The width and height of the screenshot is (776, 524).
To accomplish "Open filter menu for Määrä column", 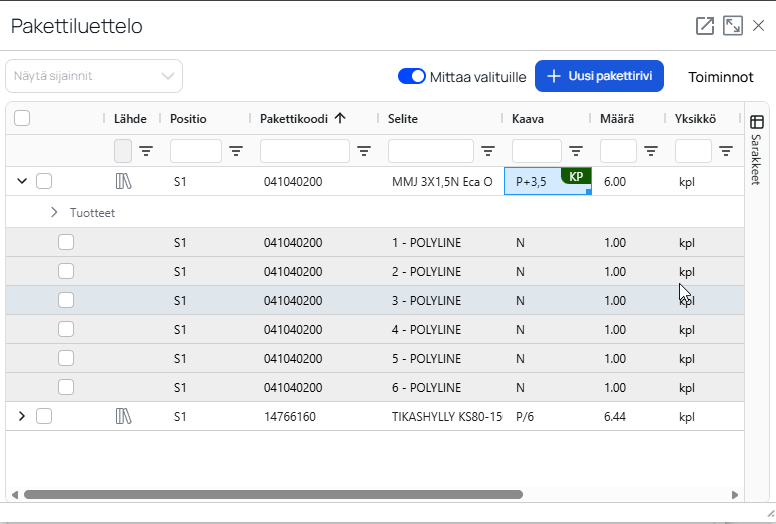I will 651,151.
